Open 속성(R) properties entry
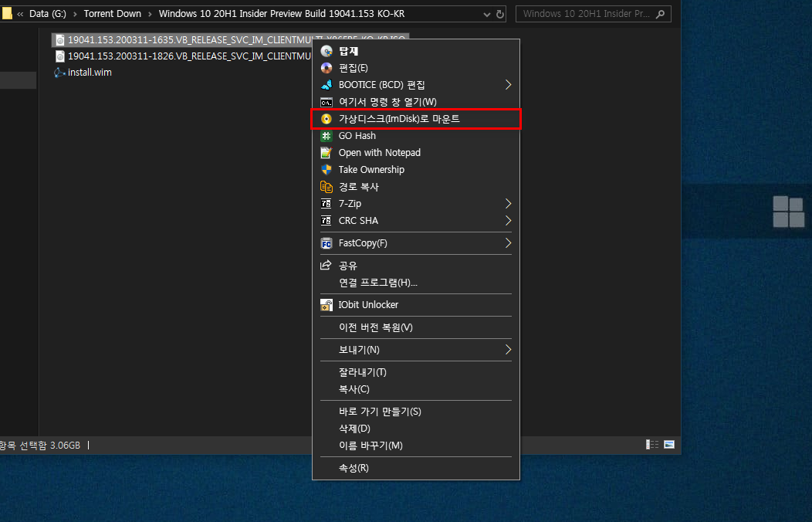The image size is (812, 522). (x=416, y=468)
